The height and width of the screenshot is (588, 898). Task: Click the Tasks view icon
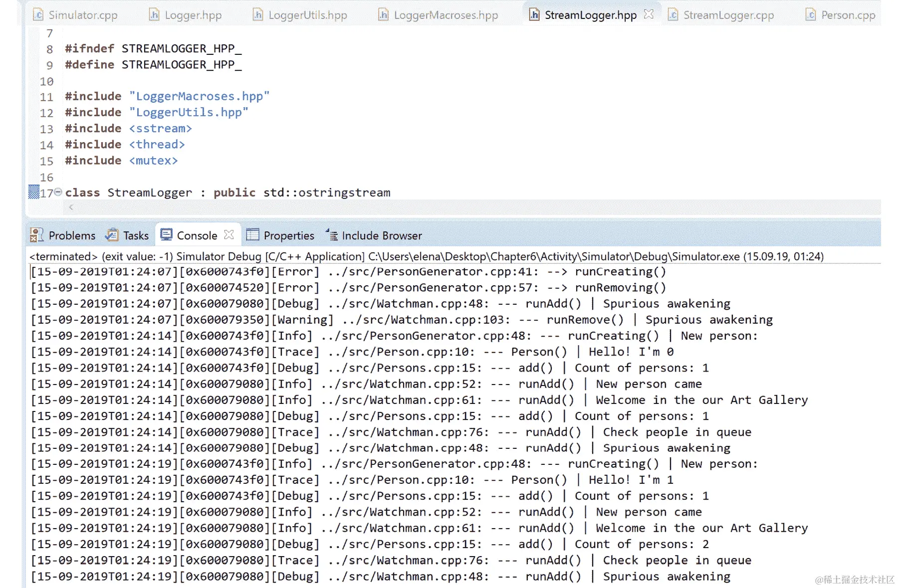(x=112, y=235)
